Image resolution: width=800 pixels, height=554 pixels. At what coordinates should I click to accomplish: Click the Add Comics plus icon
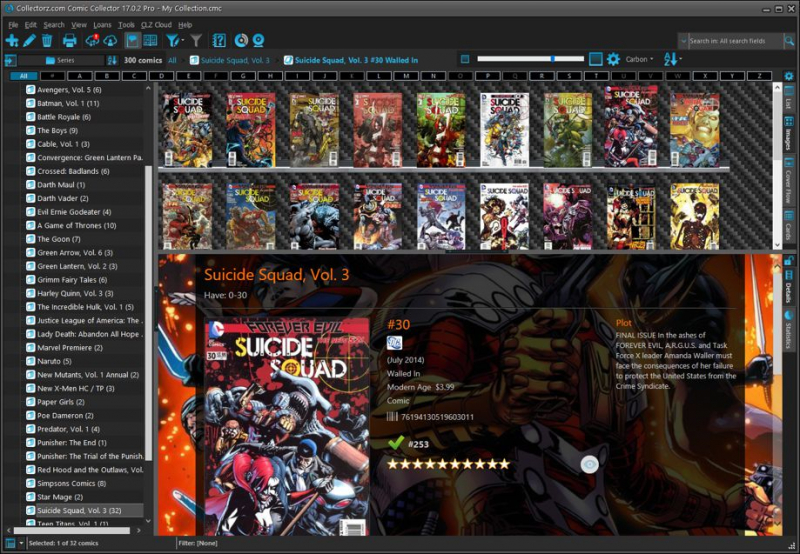click(11, 40)
